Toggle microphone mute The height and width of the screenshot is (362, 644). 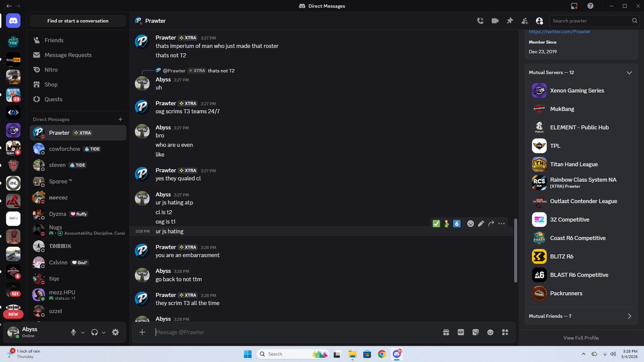point(74,333)
